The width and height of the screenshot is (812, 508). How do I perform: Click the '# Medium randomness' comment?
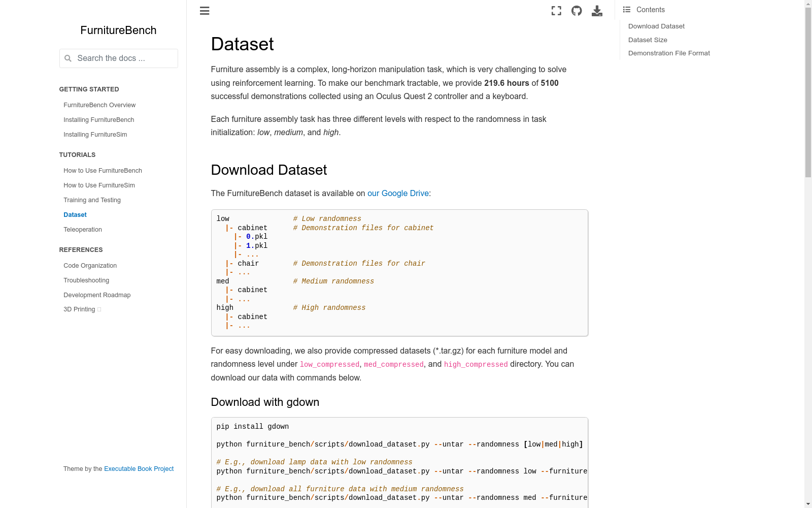pos(333,281)
